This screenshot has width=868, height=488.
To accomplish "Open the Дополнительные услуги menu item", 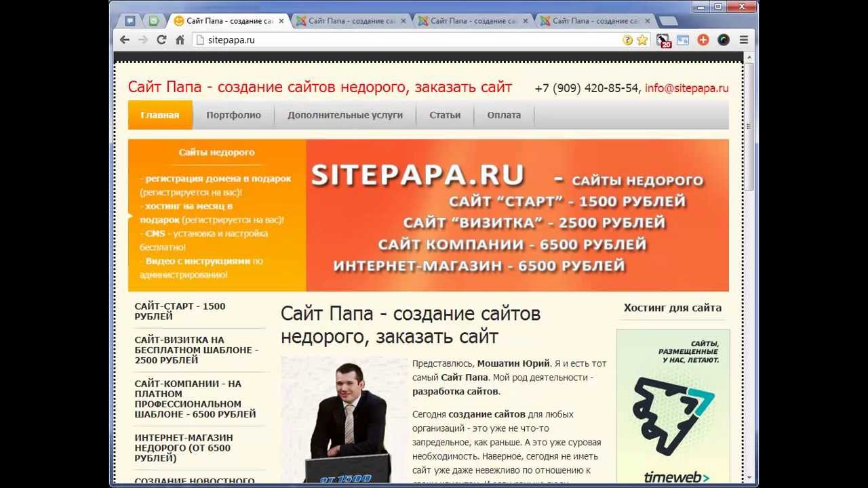I will point(345,115).
